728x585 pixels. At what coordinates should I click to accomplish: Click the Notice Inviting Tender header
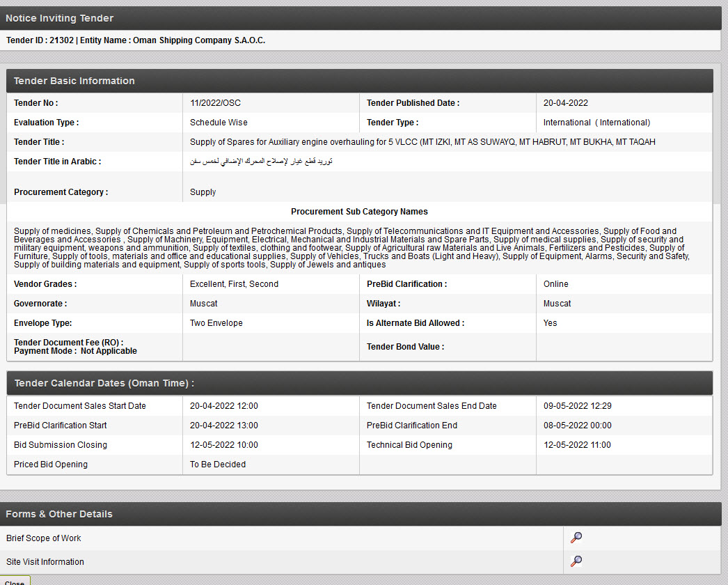coord(60,18)
